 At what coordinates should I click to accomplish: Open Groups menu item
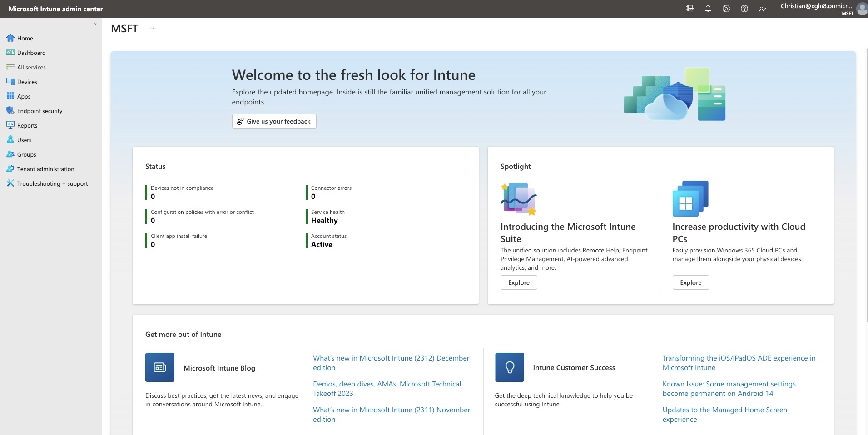click(x=27, y=154)
